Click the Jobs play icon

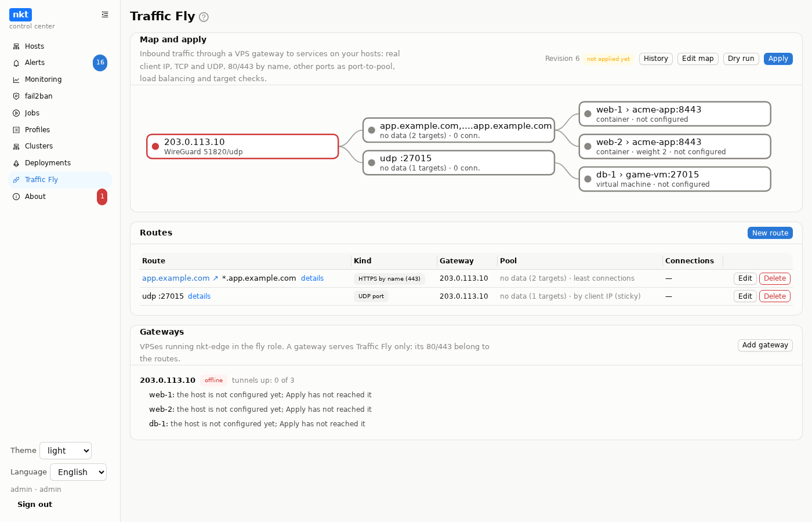click(x=16, y=113)
